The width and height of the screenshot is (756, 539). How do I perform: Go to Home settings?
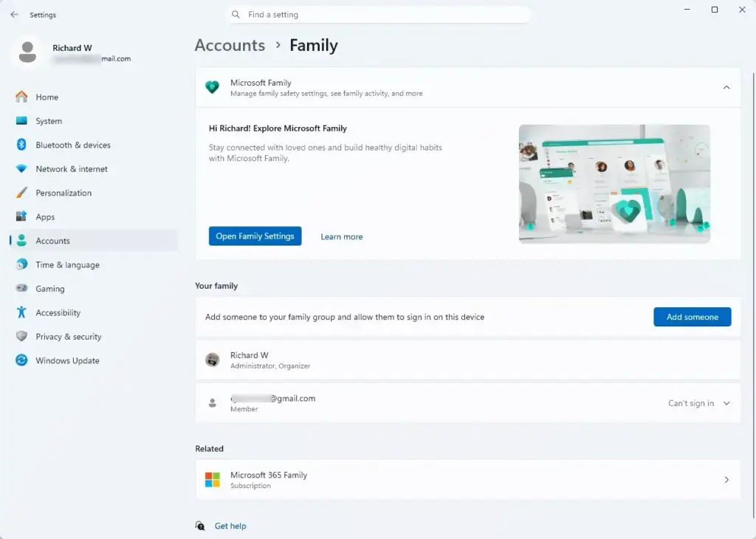point(94,97)
